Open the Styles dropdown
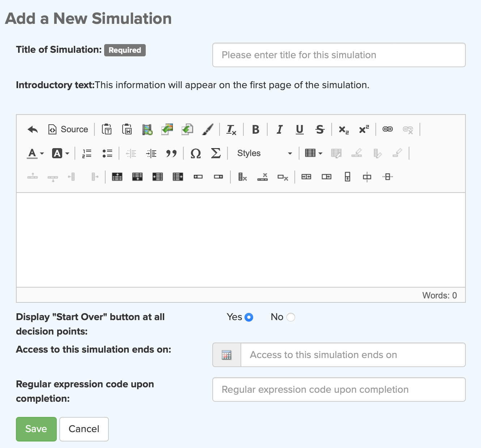The width and height of the screenshot is (481, 448). [264, 154]
